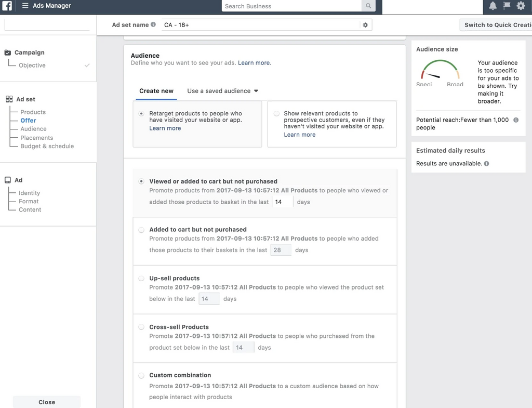Choose Cross-sell Products radio button
Image resolution: width=532 pixels, height=408 pixels.
pyautogui.click(x=141, y=327)
